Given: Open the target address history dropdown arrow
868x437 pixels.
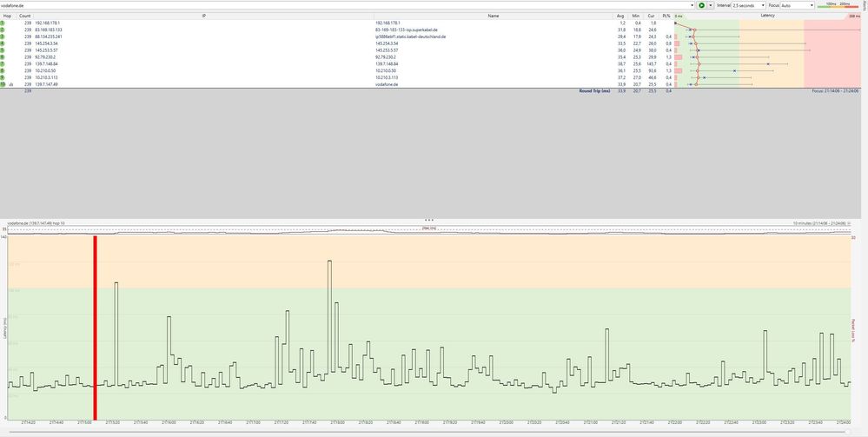Looking at the screenshot, I should (x=692, y=5).
